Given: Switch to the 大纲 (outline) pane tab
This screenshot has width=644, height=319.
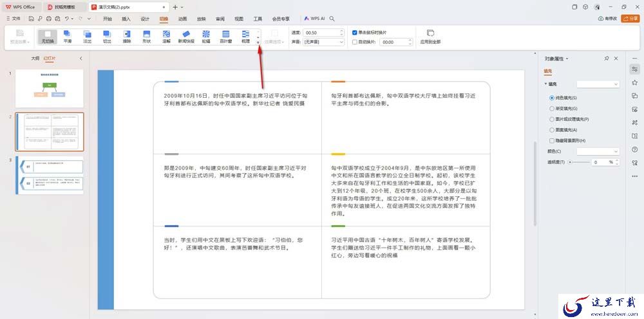Looking at the screenshot, I should [35, 59].
